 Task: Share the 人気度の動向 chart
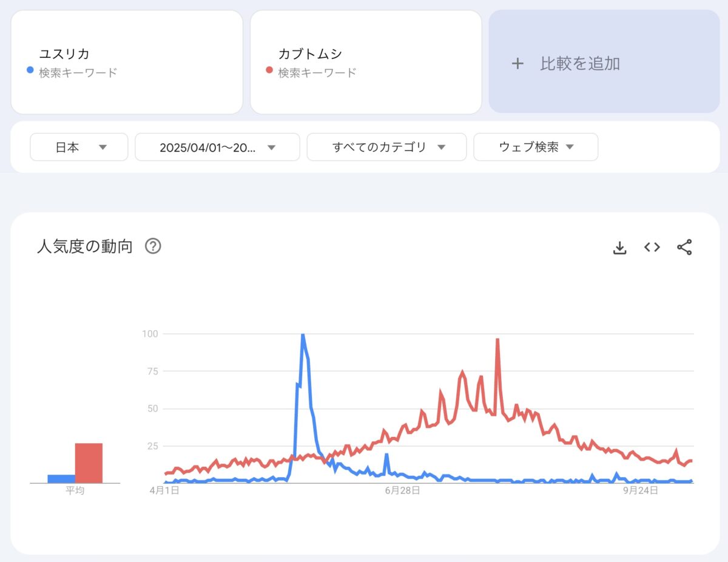pyautogui.click(x=684, y=247)
